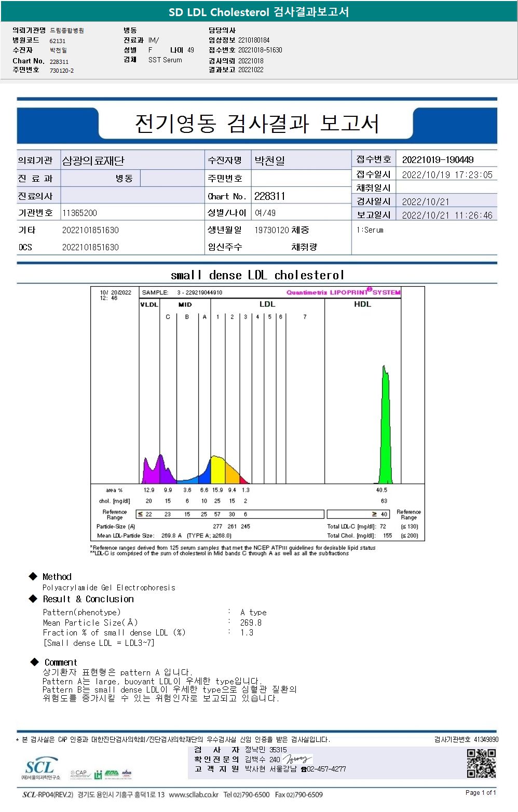518x812 pixels.
Task: Click the Quantimetrix Lipoprint System logo
Action: coord(343,292)
